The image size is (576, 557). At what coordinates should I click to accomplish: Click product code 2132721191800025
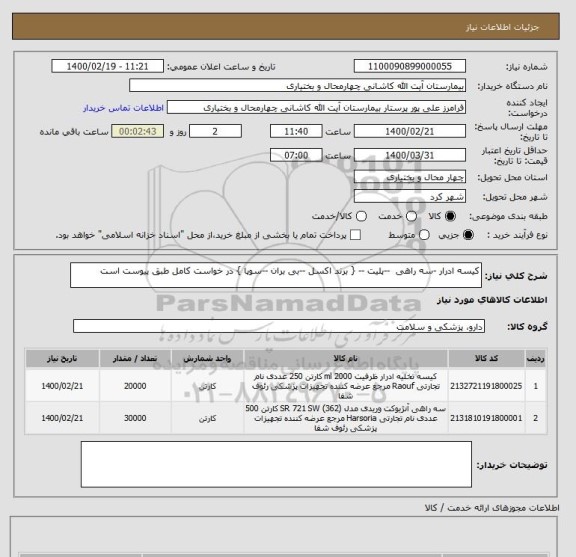[486, 386]
